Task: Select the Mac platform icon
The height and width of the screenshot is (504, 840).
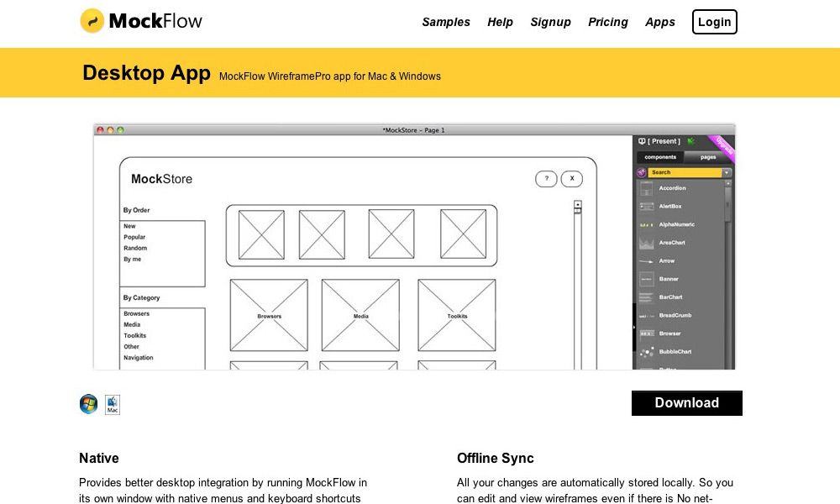Action: pos(112,404)
